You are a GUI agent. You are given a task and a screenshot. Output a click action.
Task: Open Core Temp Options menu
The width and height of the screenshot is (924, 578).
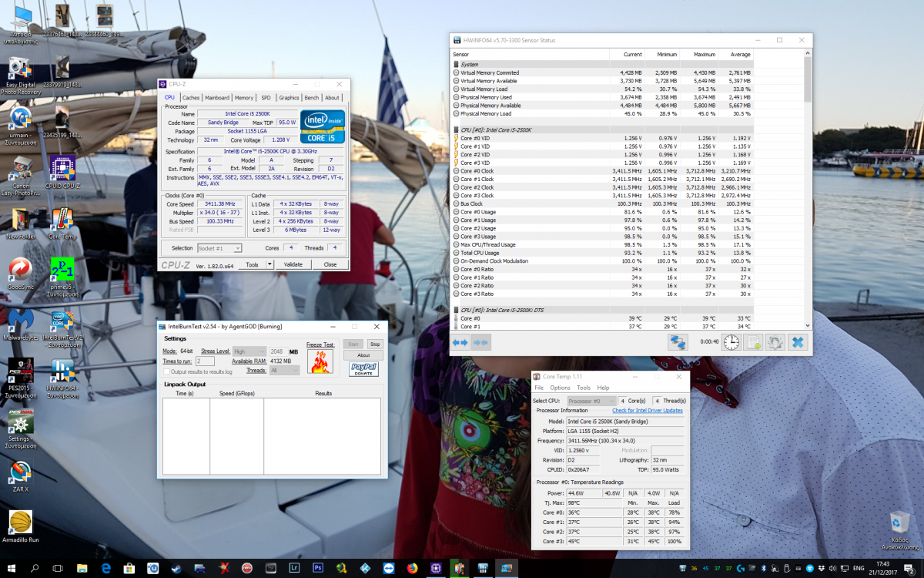pyautogui.click(x=560, y=388)
